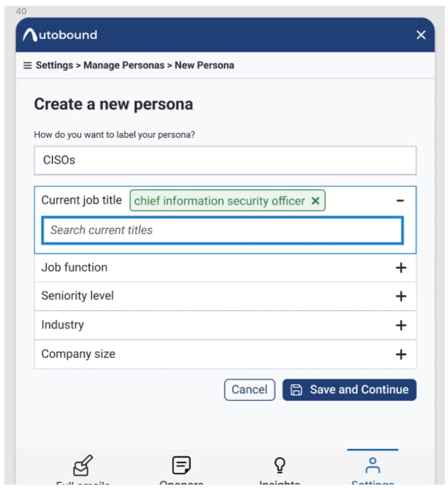This screenshot has width=448, height=490.
Task: Cancel creating the new persona
Action: point(249,390)
